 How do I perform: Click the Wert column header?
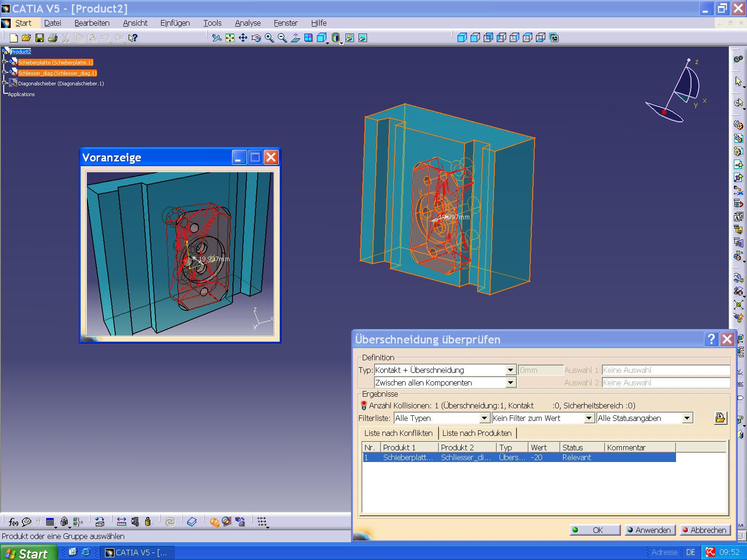tap(544, 448)
